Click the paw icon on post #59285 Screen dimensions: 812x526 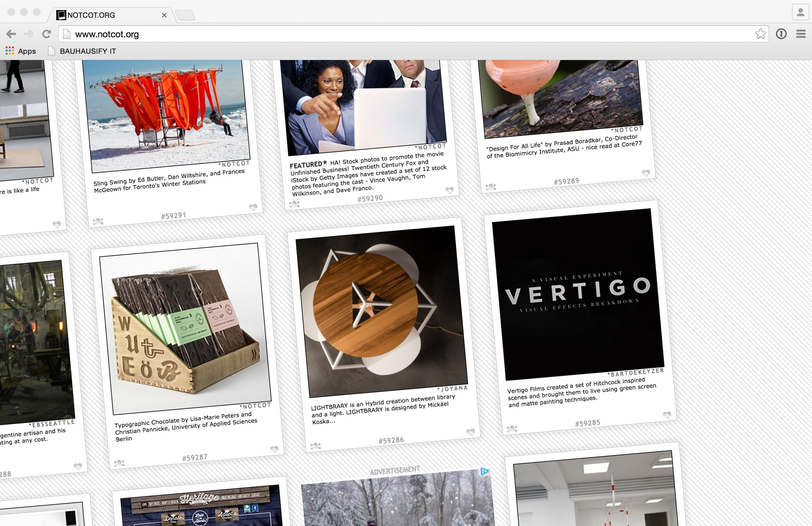click(x=512, y=429)
